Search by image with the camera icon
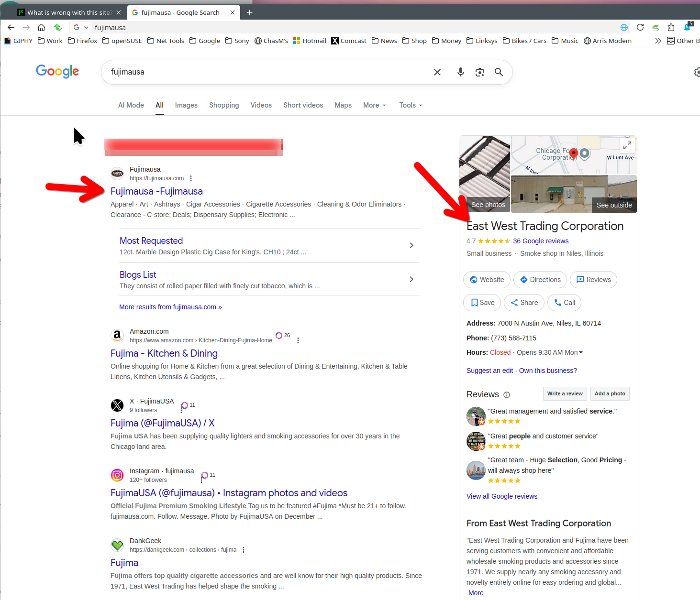This screenshot has width=700, height=600. tap(480, 72)
